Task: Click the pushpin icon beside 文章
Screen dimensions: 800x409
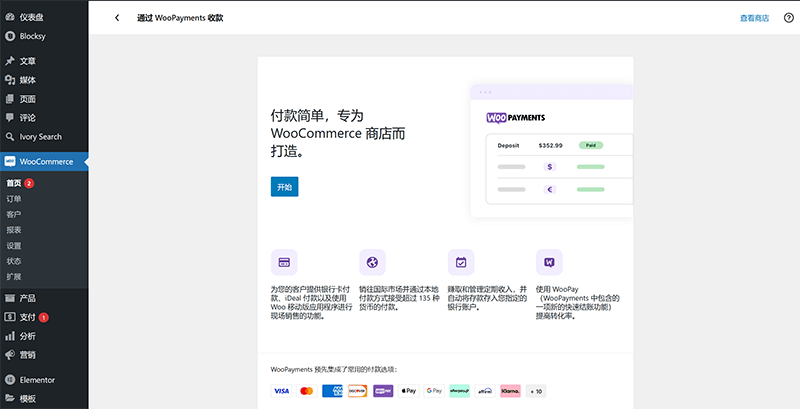Action: [x=10, y=61]
